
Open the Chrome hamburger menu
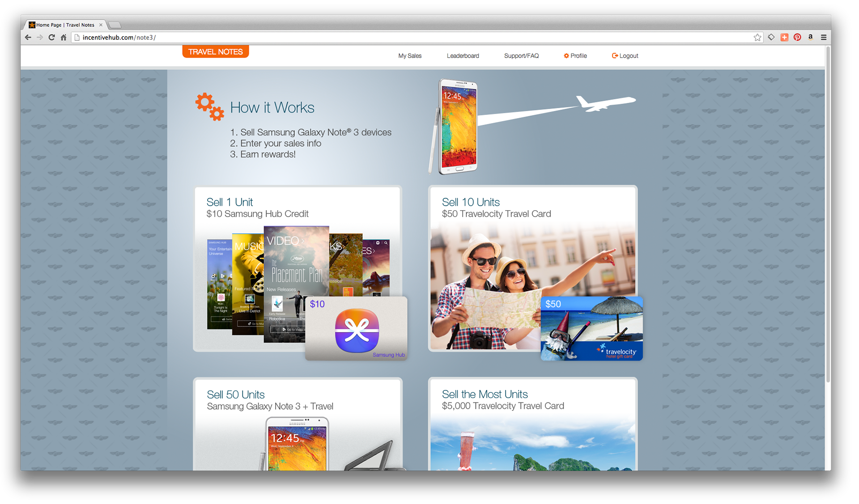(x=824, y=38)
